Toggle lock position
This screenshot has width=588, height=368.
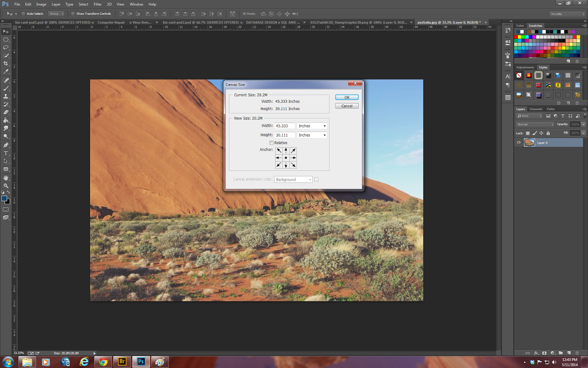541,133
